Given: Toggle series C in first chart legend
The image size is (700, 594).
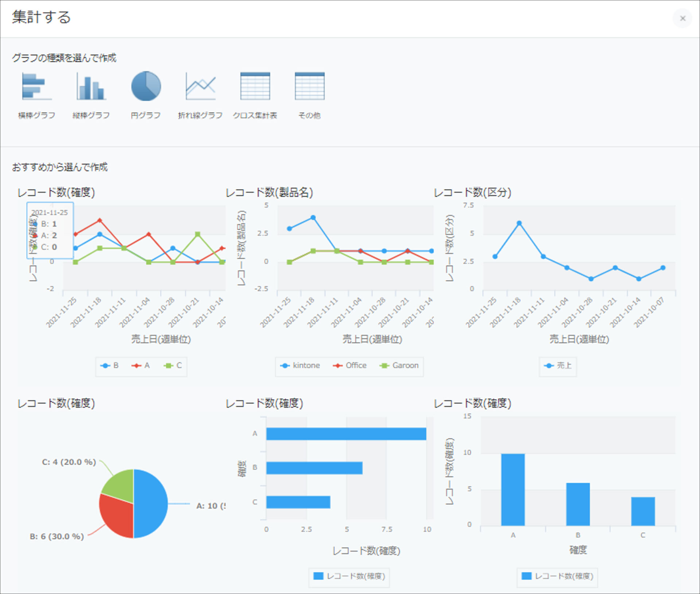Looking at the screenshot, I should coord(173,365).
